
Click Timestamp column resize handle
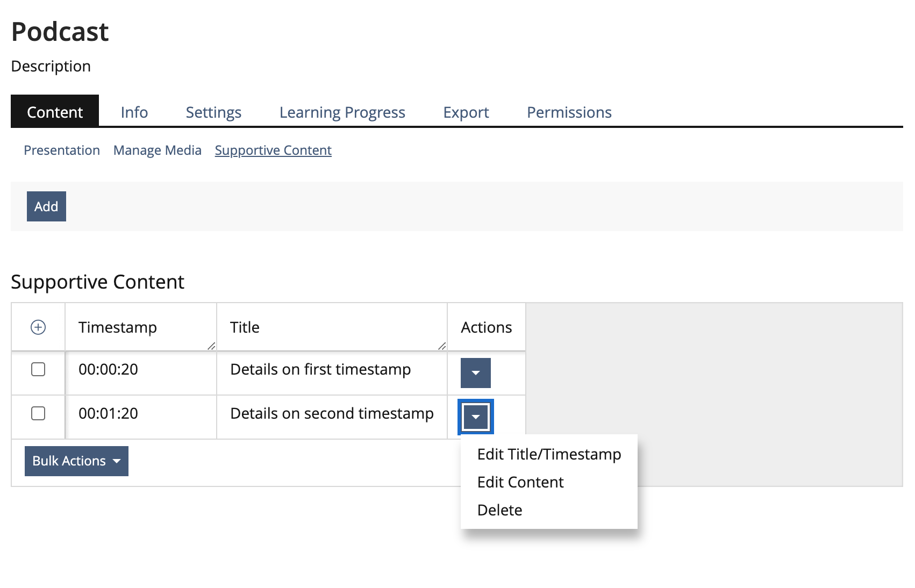tap(211, 346)
